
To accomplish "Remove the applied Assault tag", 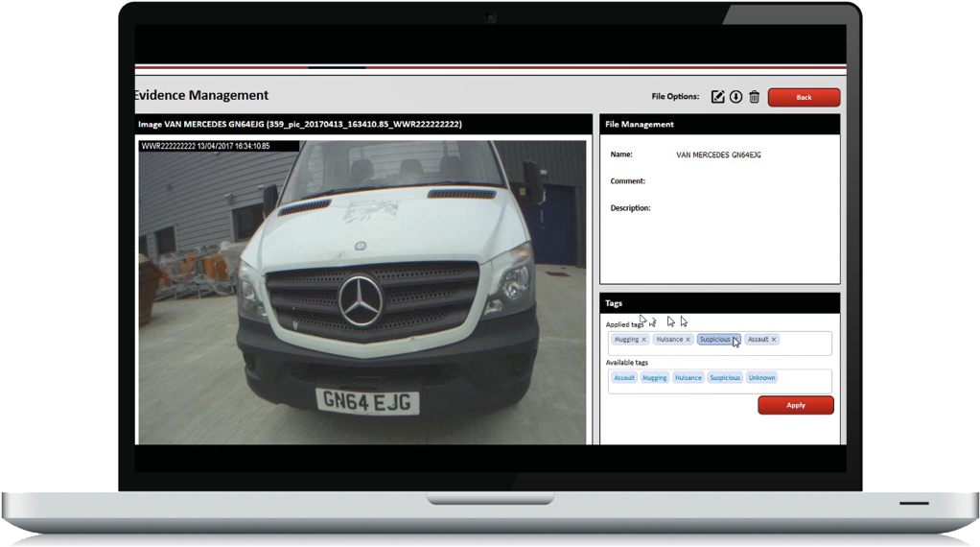I will [774, 340].
